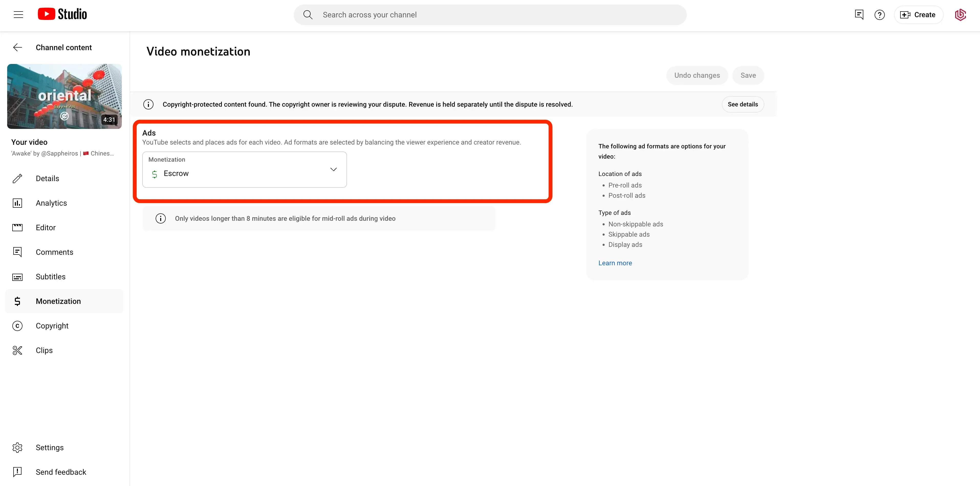The width and height of the screenshot is (980, 486).
Task: Click the Ads section heading
Action: pyautogui.click(x=149, y=133)
